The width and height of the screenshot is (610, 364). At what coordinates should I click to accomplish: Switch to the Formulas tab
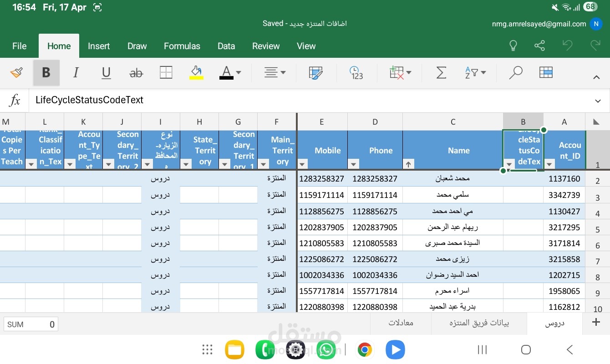pos(182,46)
